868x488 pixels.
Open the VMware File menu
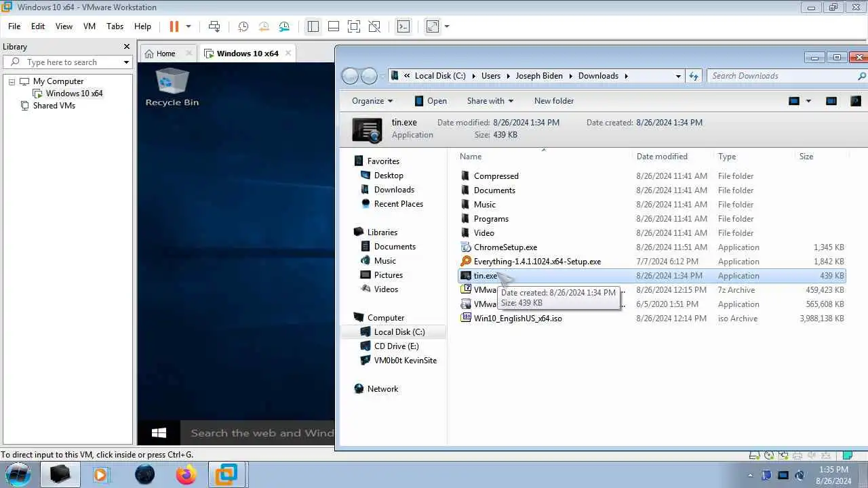pyautogui.click(x=14, y=26)
